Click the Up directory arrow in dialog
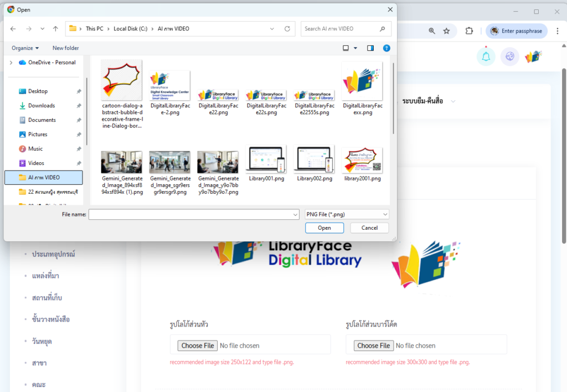Screen dimensions: 567x392 (x=55, y=29)
